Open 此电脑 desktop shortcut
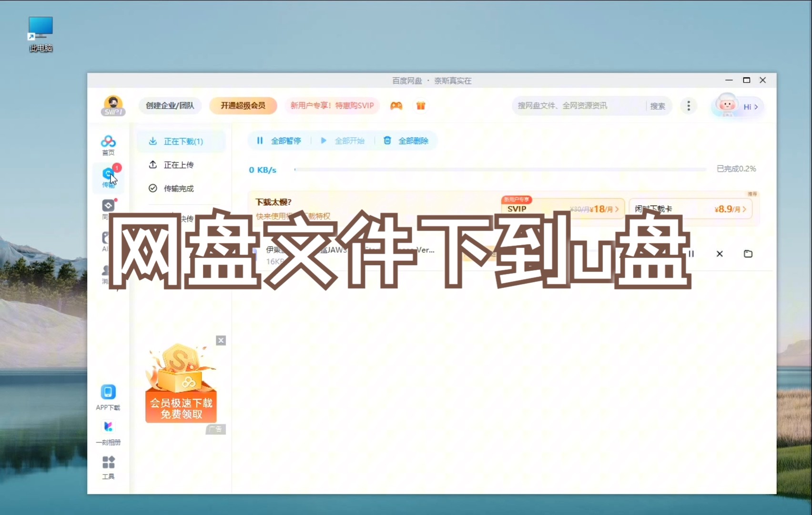This screenshot has width=812, height=515. coord(41,34)
